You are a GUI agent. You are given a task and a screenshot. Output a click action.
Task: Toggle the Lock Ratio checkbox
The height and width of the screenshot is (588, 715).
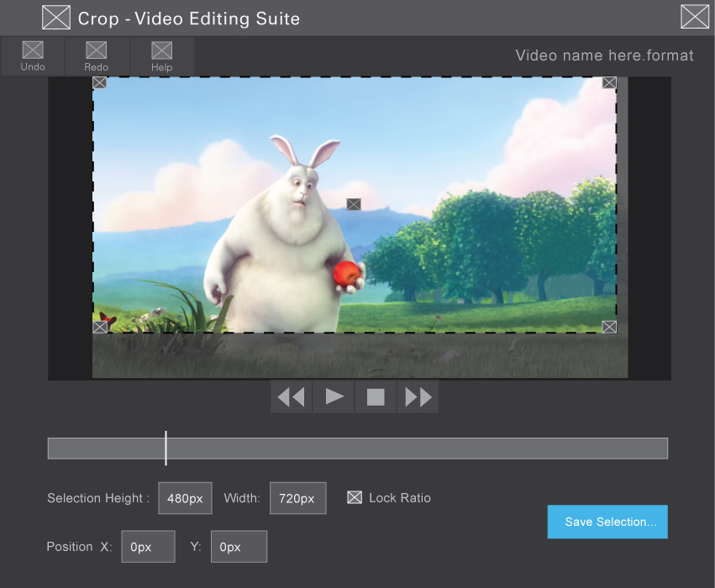tap(355, 498)
